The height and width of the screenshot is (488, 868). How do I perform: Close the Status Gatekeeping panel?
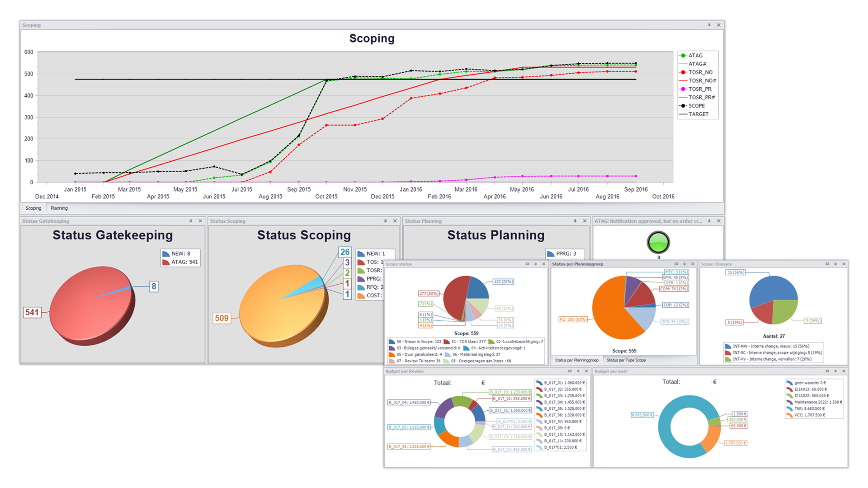(200, 221)
